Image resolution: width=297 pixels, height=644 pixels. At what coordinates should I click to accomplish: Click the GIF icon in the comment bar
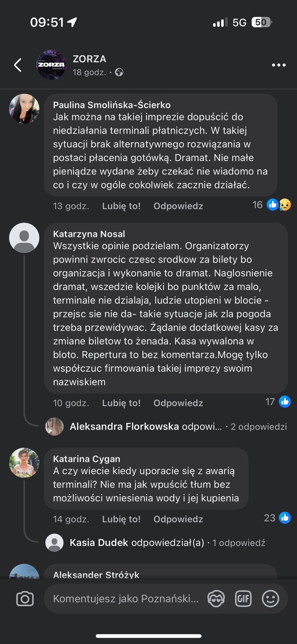243,598
